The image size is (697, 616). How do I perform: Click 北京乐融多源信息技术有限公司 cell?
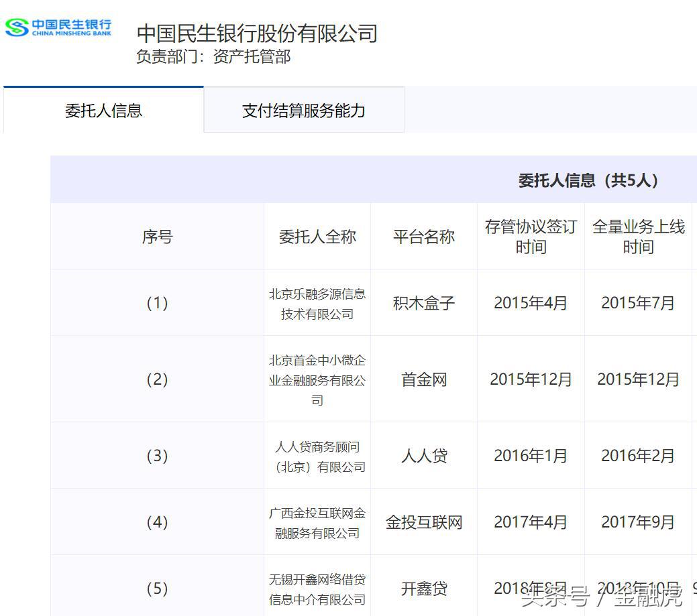(317, 304)
